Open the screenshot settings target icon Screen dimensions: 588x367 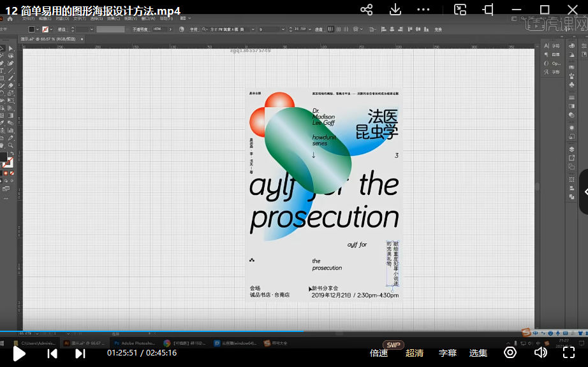(510, 352)
